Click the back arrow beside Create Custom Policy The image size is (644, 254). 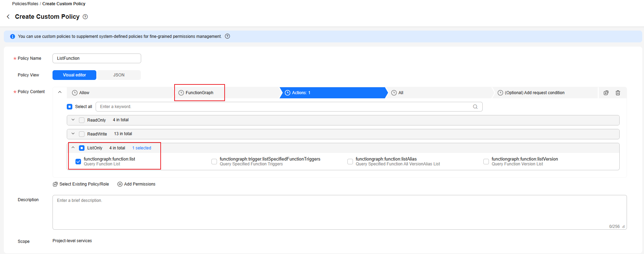point(8,17)
